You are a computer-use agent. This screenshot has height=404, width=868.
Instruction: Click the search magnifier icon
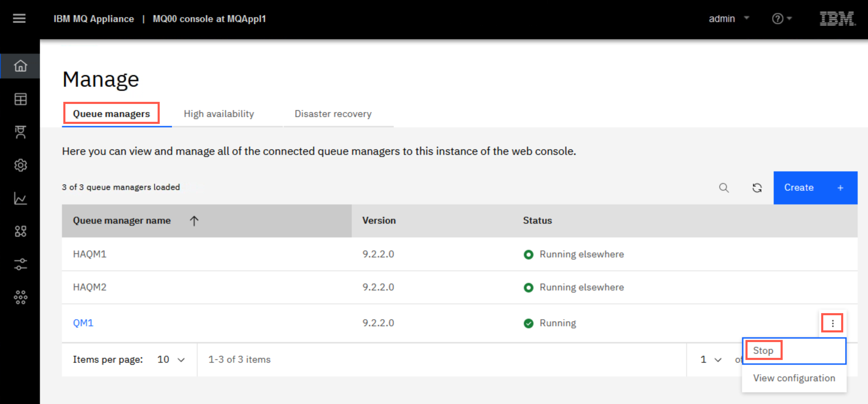click(x=724, y=188)
